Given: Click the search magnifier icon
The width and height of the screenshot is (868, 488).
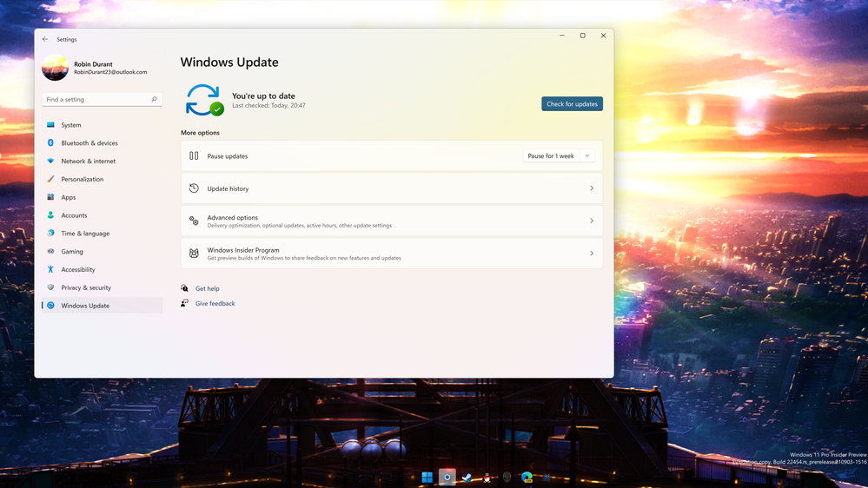Looking at the screenshot, I should point(154,100).
